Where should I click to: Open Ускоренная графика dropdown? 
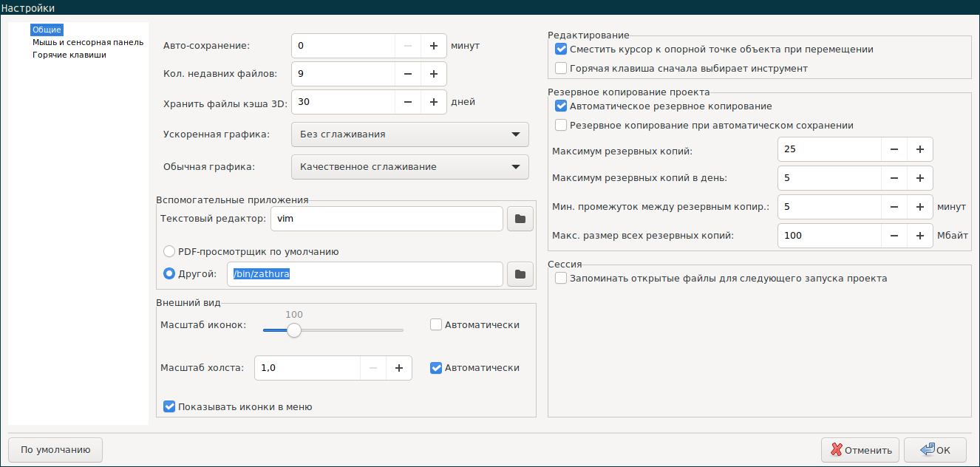[x=410, y=134]
